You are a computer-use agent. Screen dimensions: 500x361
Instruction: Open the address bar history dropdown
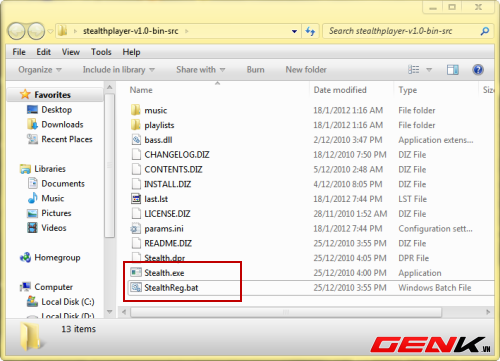click(x=294, y=31)
